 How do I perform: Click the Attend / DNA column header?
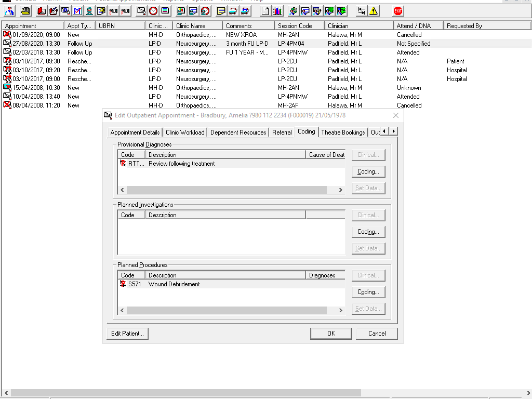tap(418, 26)
